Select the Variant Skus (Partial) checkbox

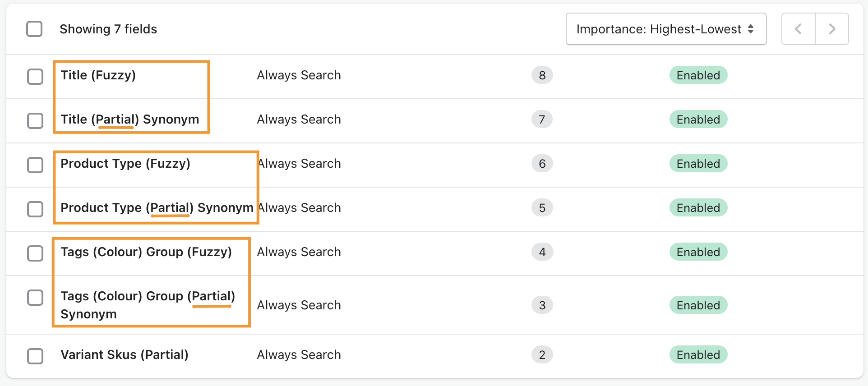tap(35, 356)
